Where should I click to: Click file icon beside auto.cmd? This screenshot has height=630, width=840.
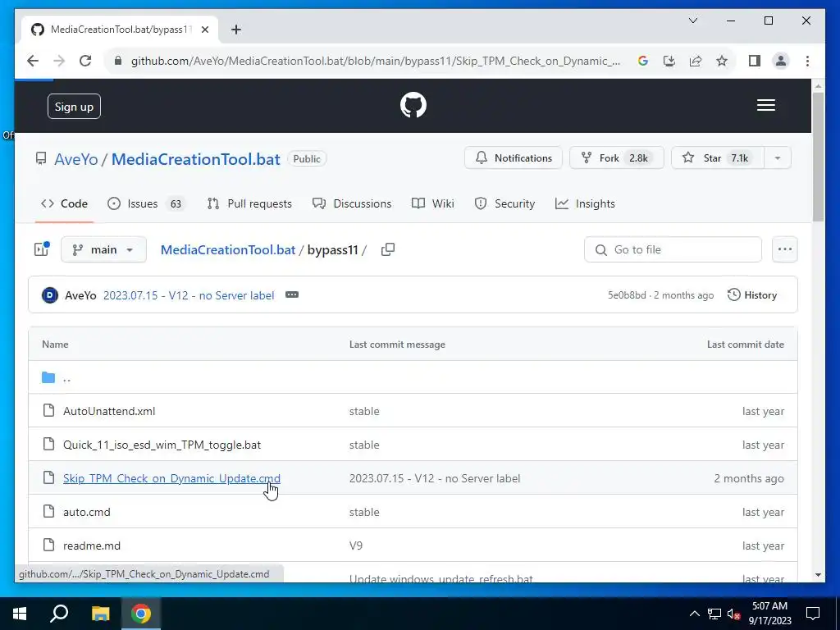tap(48, 512)
